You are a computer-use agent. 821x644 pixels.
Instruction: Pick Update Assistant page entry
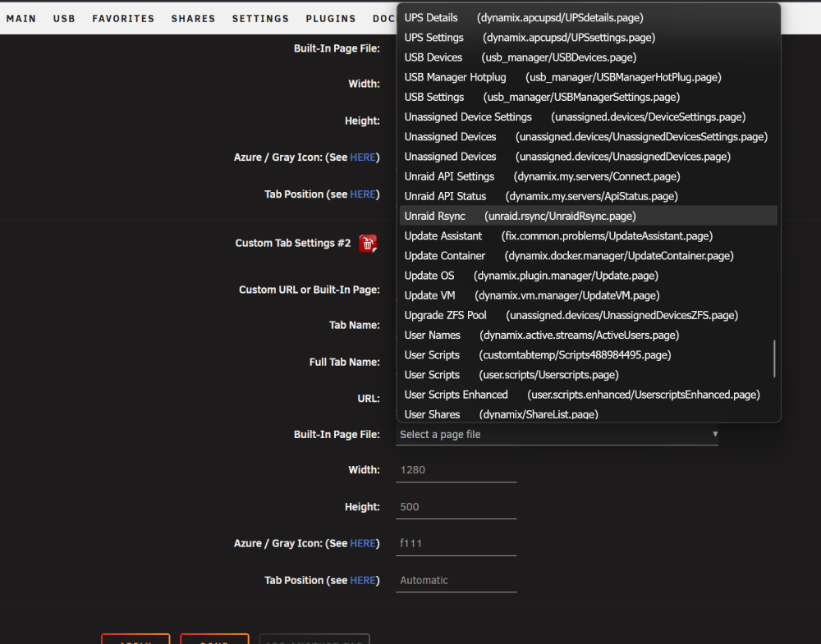click(588, 236)
